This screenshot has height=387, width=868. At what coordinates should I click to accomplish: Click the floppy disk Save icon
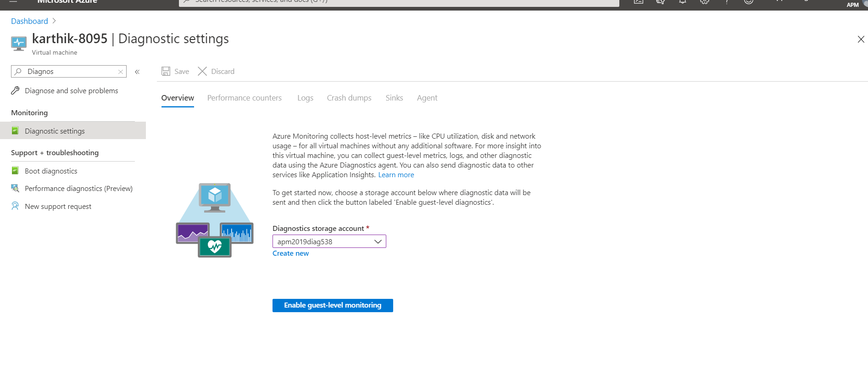(x=166, y=71)
